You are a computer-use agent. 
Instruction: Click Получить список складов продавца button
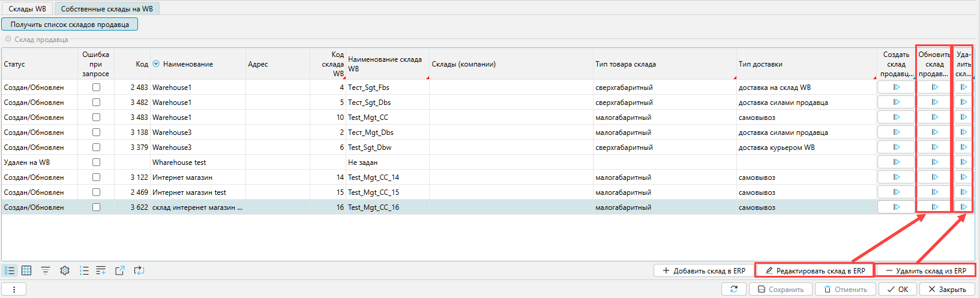[x=70, y=24]
